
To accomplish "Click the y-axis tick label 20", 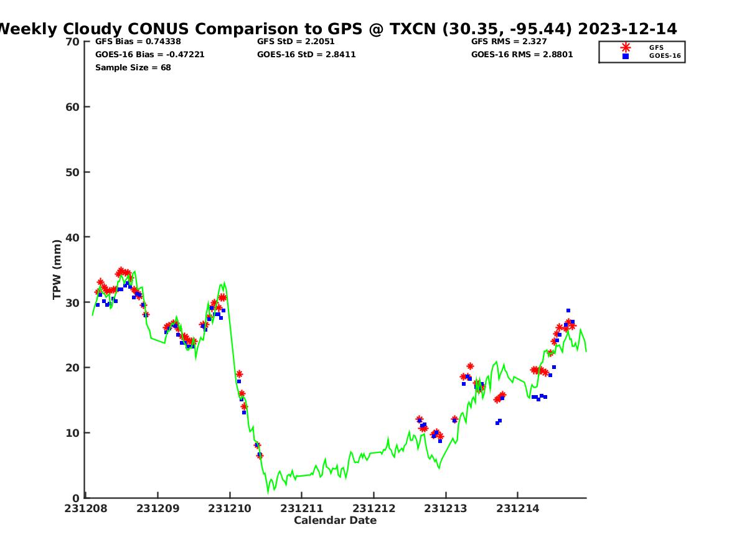I will (x=73, y=368).
